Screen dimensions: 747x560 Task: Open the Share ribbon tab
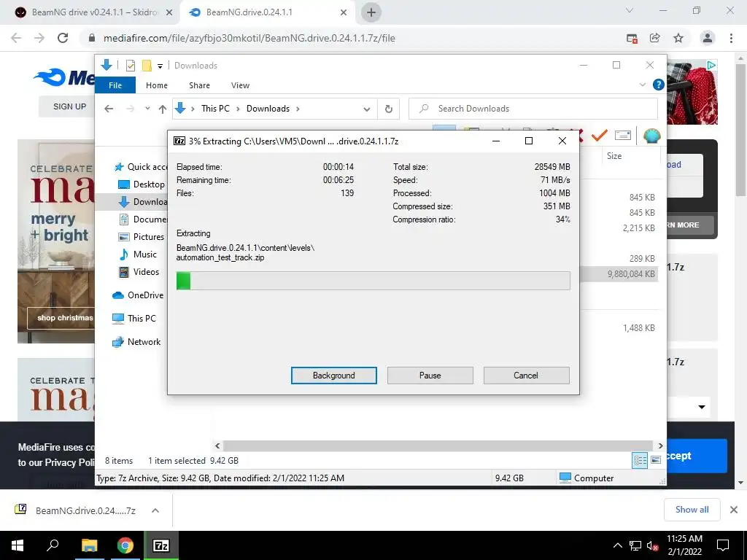(199, 85)
